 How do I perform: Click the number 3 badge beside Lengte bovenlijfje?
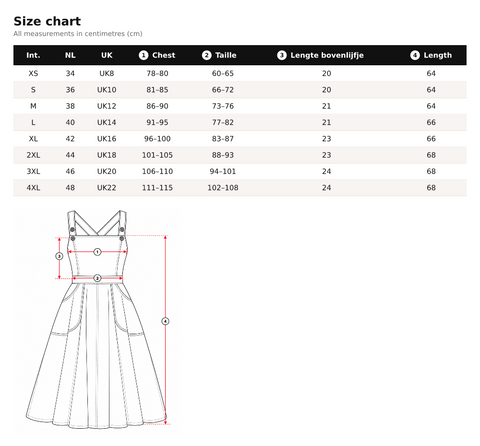(x=282, y=55)
